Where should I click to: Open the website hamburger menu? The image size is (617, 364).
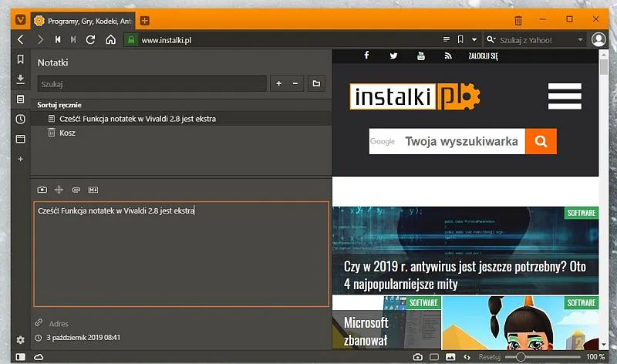pyautogui.click(x=565, y=96)
